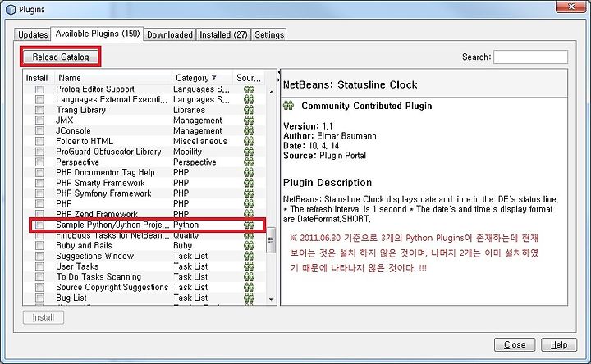
Task: Select the PHP Symfony Framework row
Action: [144, 193]
